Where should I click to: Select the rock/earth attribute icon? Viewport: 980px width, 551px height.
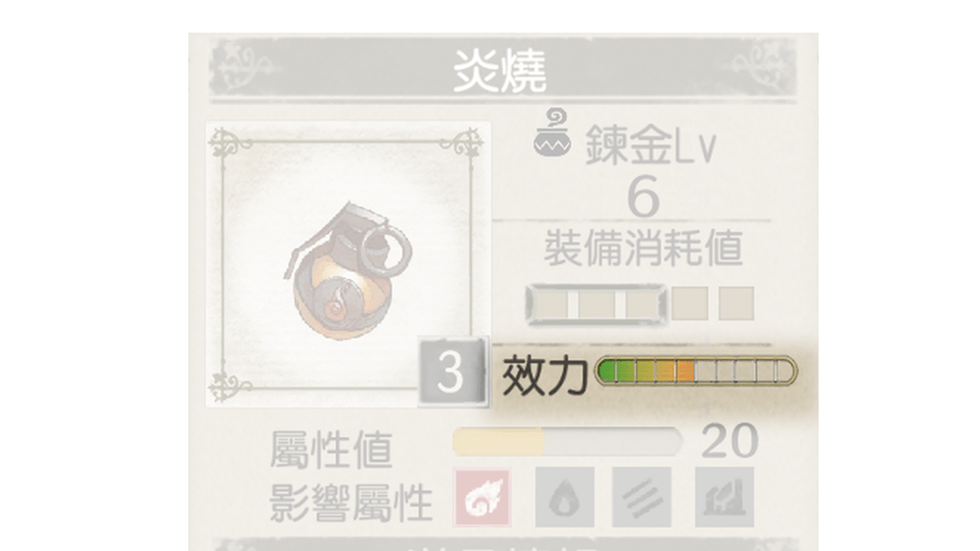coord(724,497)
